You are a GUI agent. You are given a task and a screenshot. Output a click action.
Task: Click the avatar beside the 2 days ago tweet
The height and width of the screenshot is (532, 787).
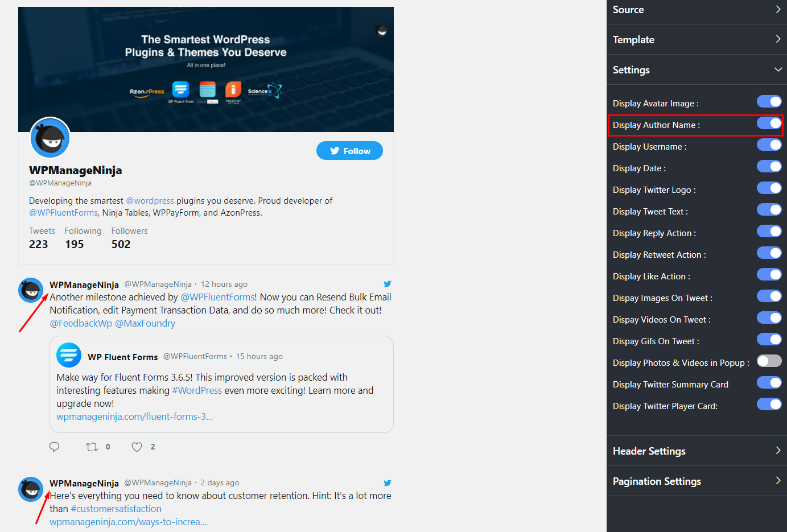point(31,489)
